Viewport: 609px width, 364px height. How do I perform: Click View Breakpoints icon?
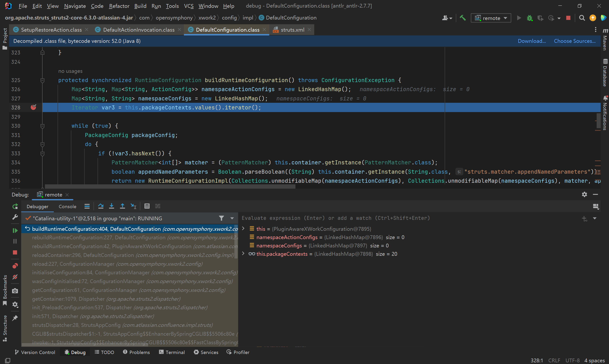pos(15,266)
